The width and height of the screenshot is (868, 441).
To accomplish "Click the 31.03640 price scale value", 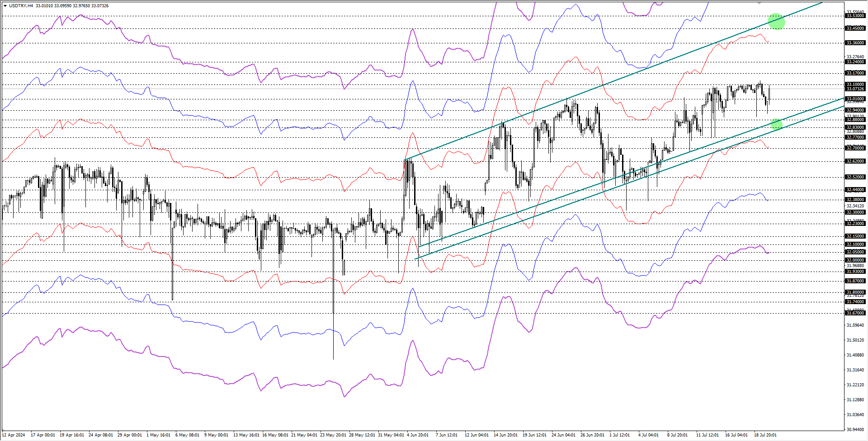I will point(855,415).
